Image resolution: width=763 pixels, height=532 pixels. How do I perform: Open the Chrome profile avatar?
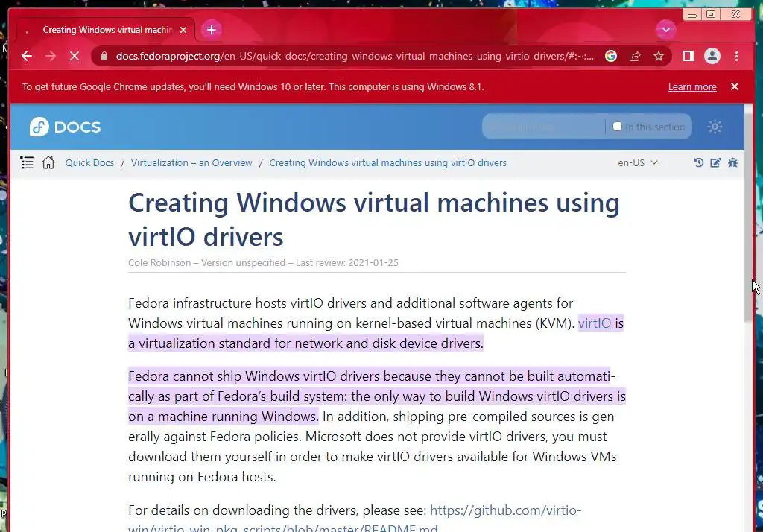click(x=712, y=56)
